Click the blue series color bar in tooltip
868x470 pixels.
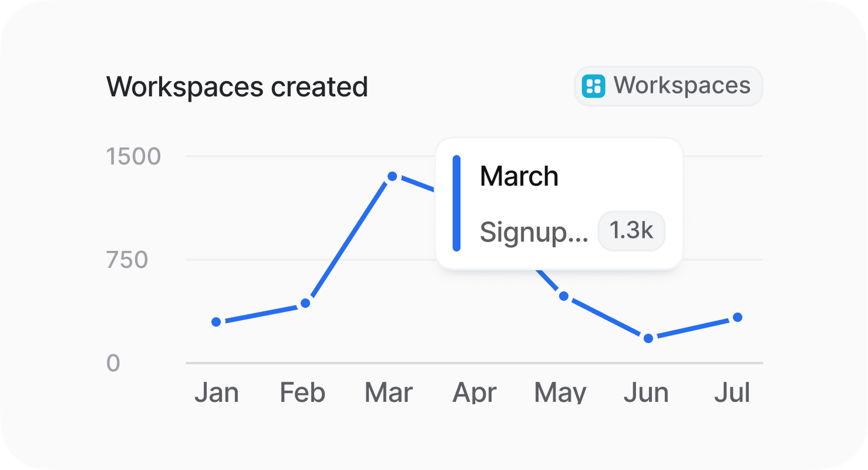coord(457,203)
